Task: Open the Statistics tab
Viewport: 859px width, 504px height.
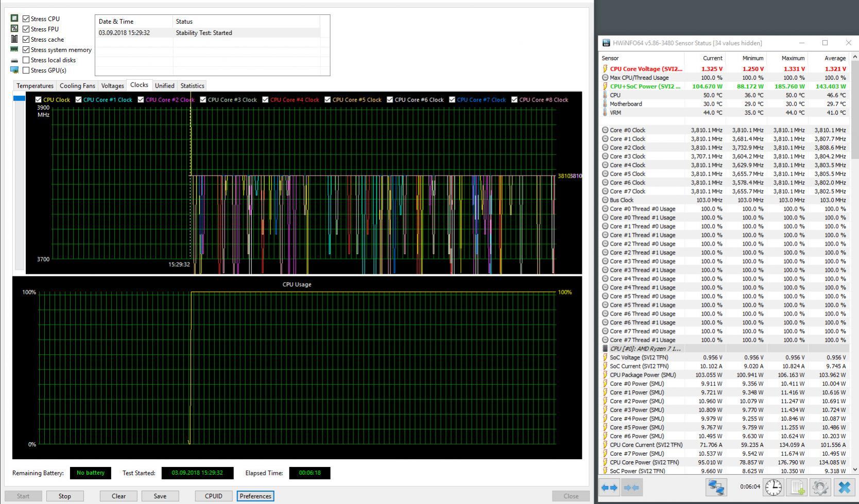Action: coord(192,85)
